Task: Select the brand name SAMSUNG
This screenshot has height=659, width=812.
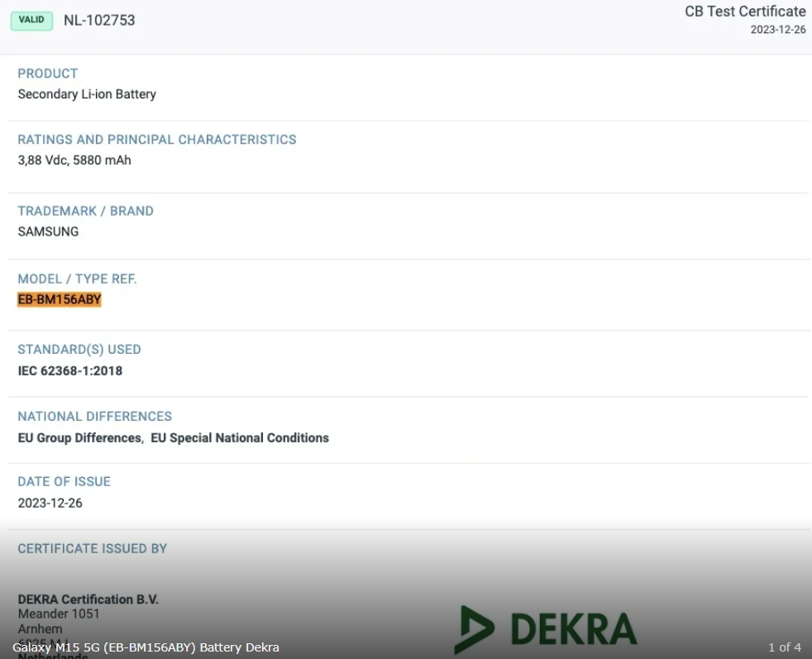Action: pyautogui.click(x=48, y=232)
